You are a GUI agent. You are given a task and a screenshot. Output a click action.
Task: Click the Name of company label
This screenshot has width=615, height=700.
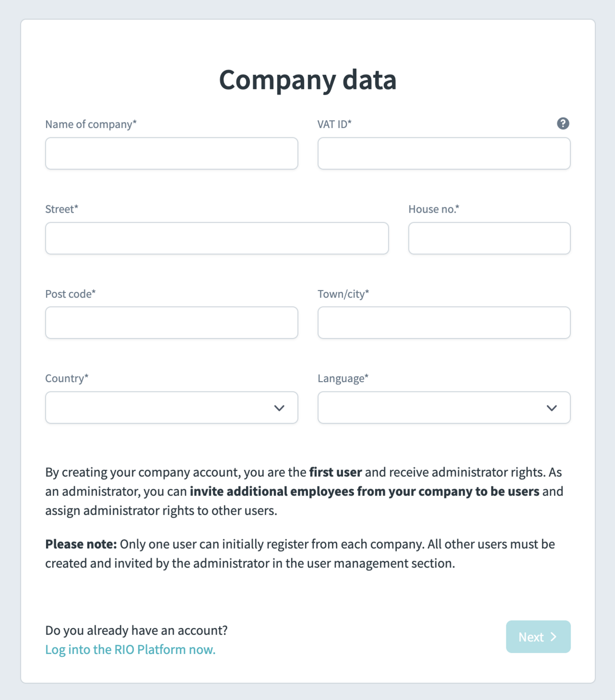tap(90, 124)
